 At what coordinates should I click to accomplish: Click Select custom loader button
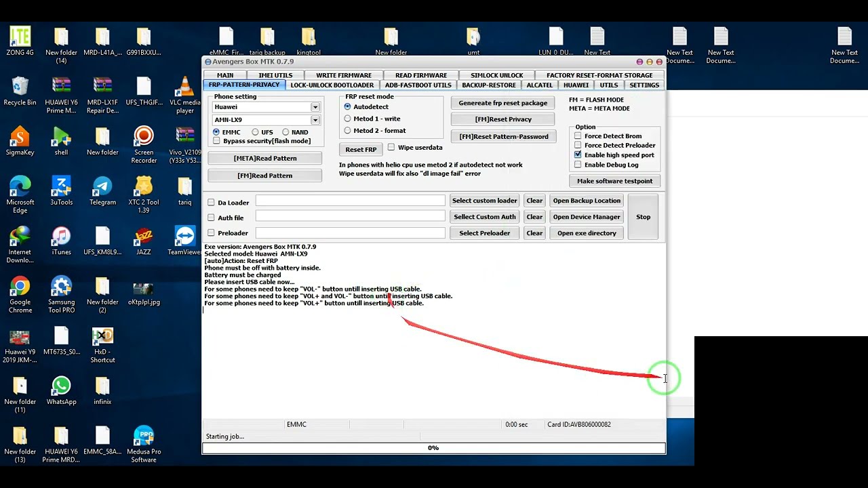pos(484,201)
